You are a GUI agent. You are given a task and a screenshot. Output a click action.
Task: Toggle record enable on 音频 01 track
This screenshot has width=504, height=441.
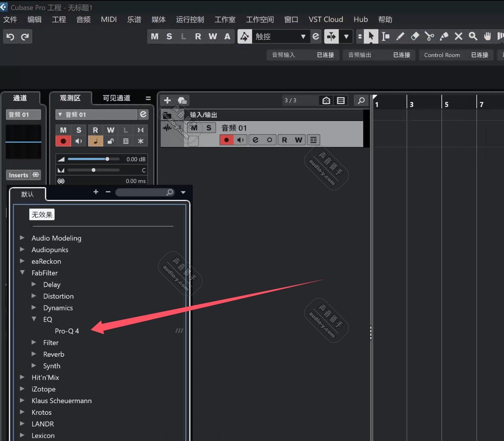[227, 140]
